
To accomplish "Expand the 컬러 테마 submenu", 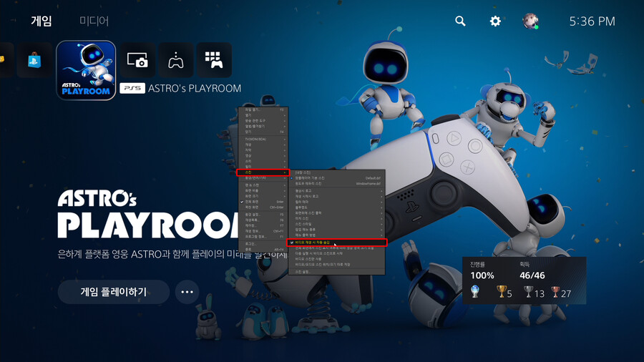I will click(x=336, y=202).
